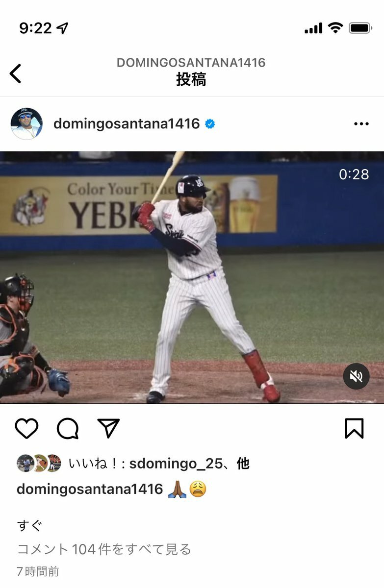Open sdomingo_25 liker profile
This screenshot has width=384, height=588.
point(175,464)
